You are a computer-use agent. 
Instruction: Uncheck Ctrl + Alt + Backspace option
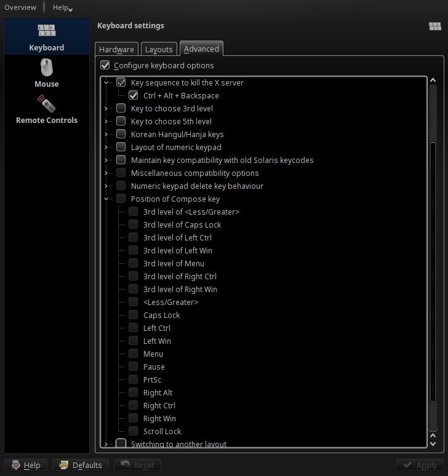(x=134, y=95)
